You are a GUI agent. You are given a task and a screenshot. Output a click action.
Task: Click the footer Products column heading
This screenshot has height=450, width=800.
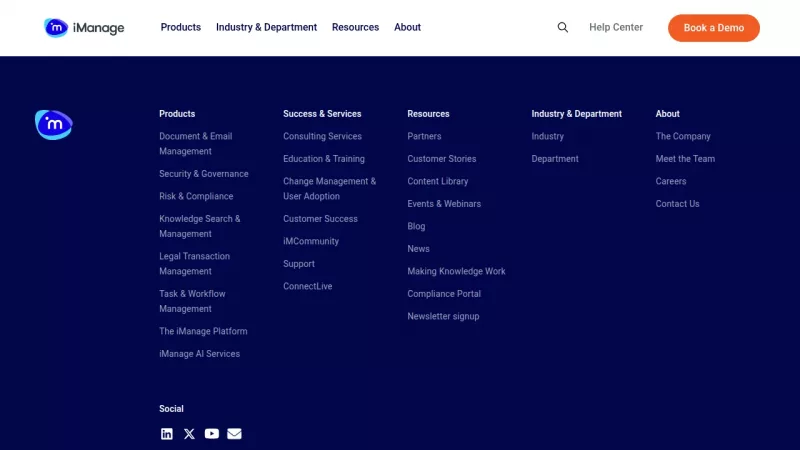click(177, 114)
